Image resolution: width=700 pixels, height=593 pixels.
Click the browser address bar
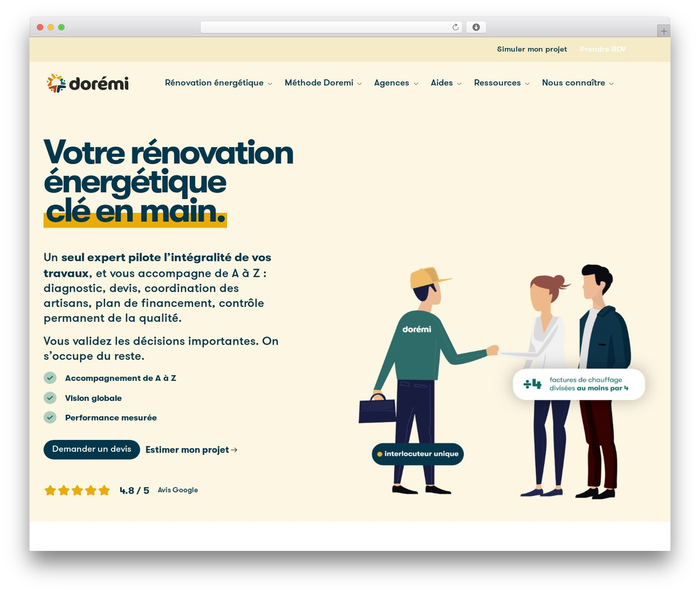pos(331,27)
